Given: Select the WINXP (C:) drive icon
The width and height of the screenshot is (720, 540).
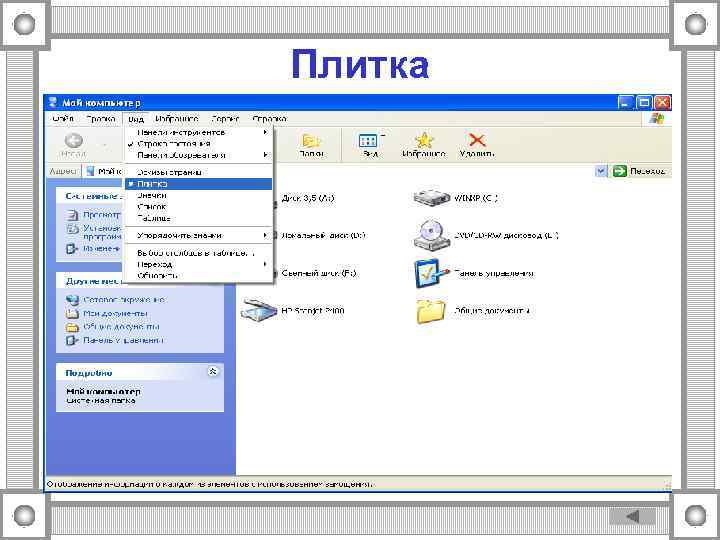Looking at the screenshot, I should (x=431, y=198).
